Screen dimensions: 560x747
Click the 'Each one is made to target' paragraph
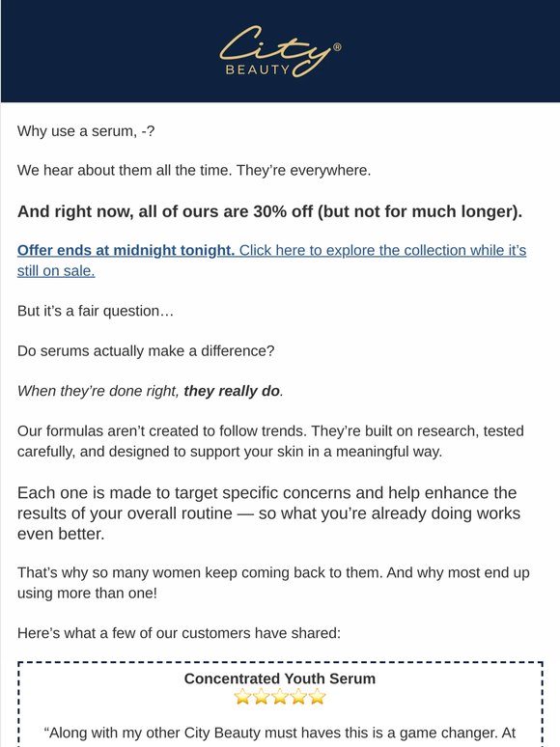click(269, 513)
